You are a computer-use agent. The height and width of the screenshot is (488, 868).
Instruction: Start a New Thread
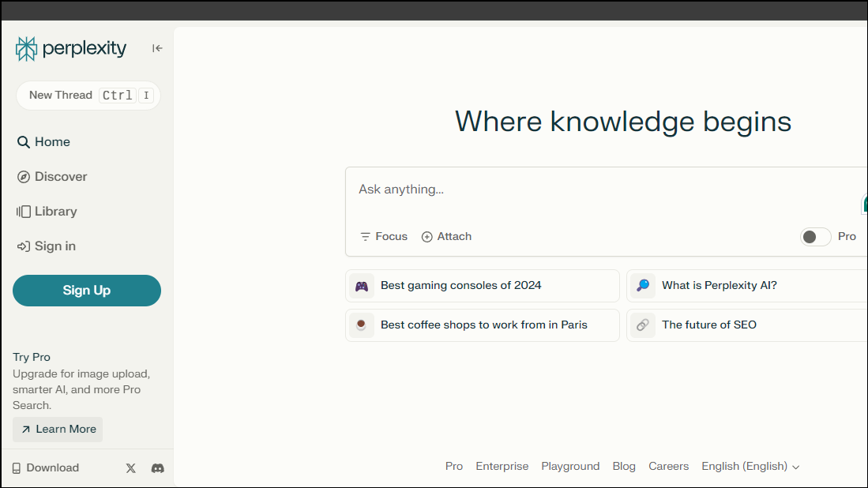click(88, 96)
